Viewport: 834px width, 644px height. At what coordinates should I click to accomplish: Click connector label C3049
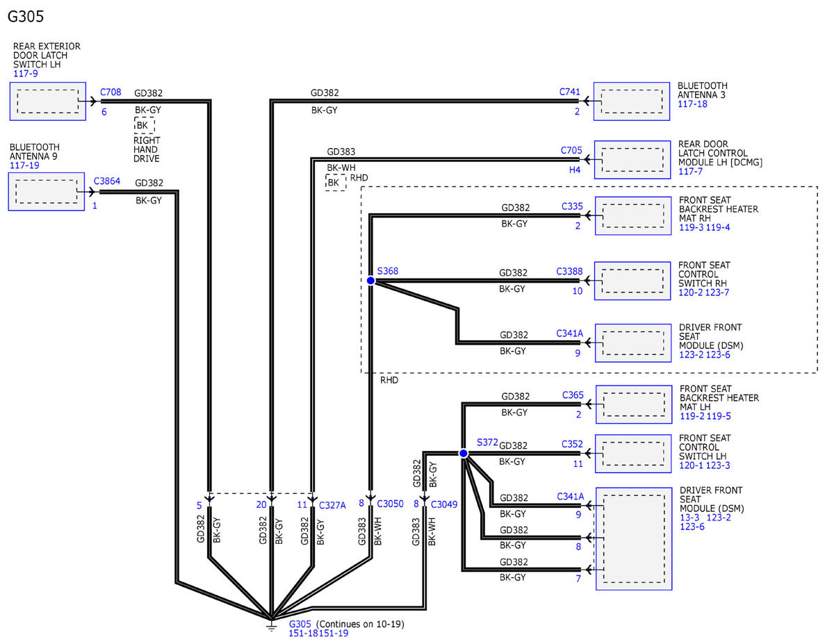[444, 504]
